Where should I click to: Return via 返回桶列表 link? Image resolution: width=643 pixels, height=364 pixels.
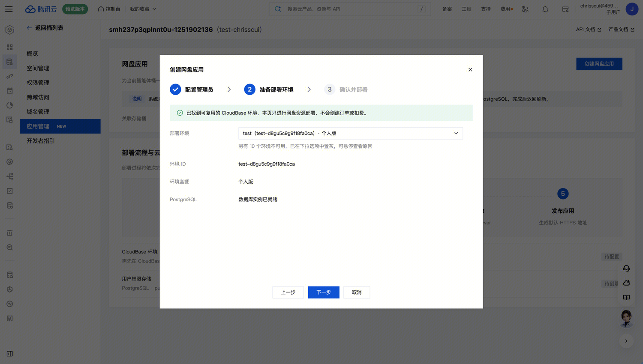[45, 28]
